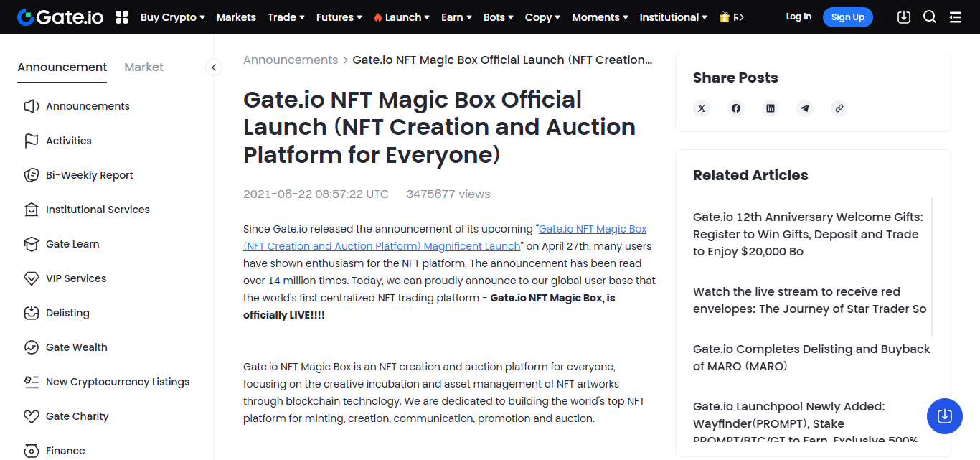
Task: Select Institutional Services in the sidebar
Action: 98,210
